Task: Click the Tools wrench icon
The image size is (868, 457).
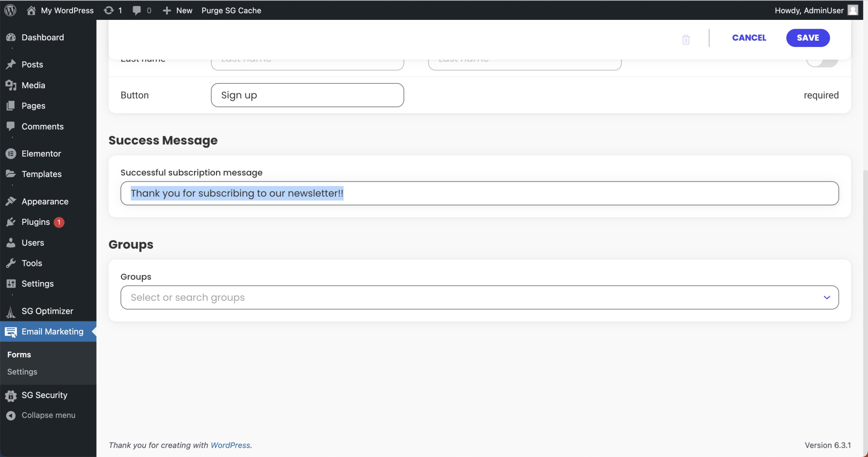Action: point(11,263)
